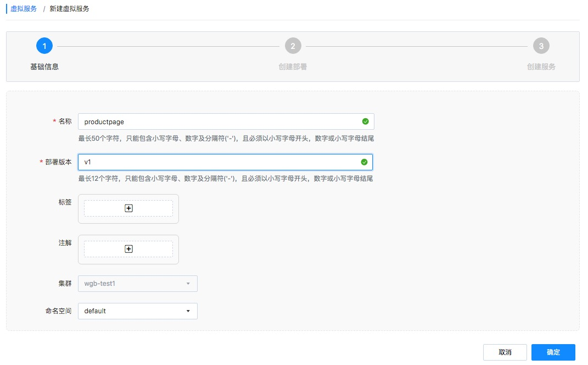Viewport: 588px width, 365px height.
Task: Click step 3 circle labeled 创建服务
Action: click(x=541, y=46)
